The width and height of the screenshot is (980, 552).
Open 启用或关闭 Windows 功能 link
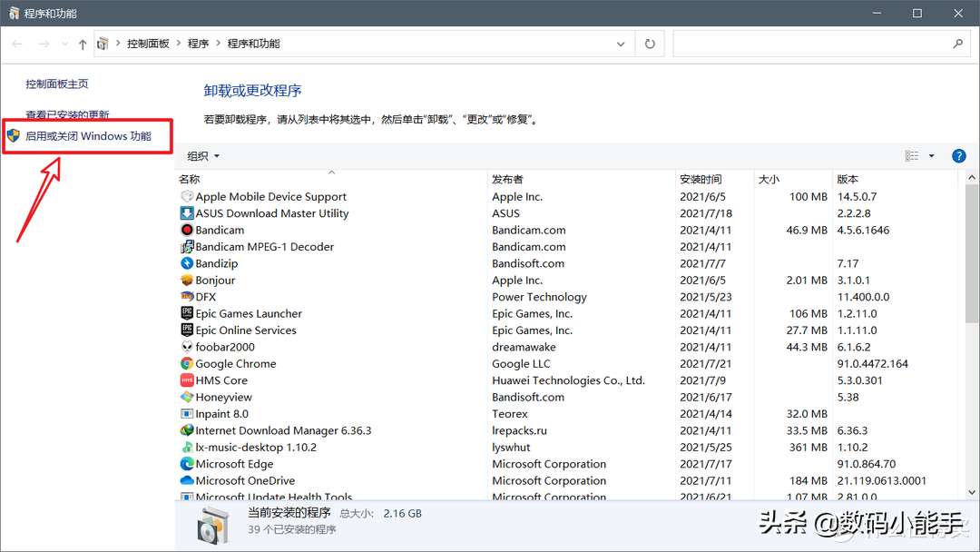pos(88,136)
